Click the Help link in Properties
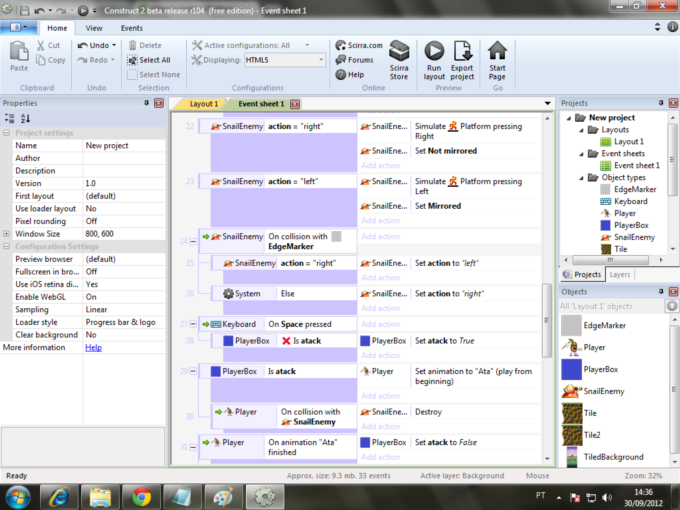 click(93, 347)
